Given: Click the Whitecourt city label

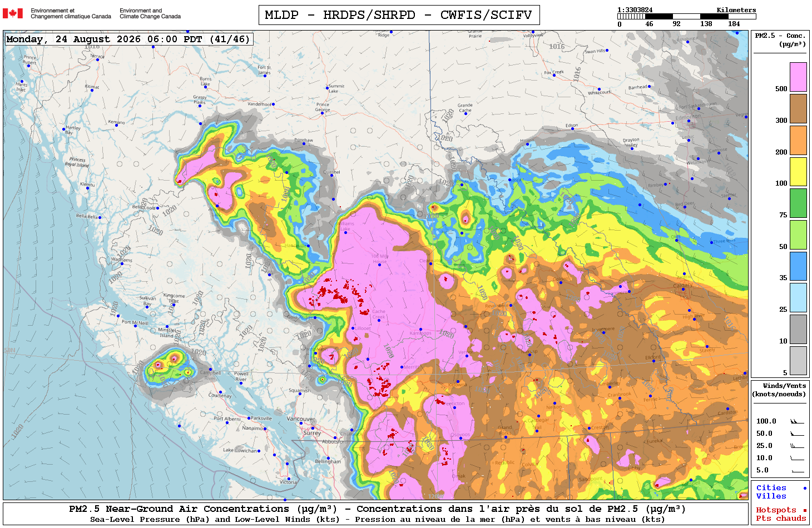Looking at the screenshot, I should [600, 93].
